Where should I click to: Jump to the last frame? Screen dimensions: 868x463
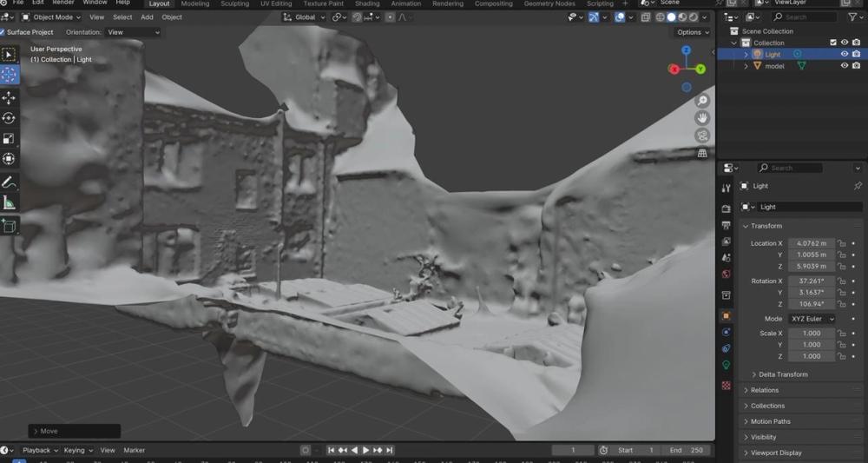(x=390, y=450)
